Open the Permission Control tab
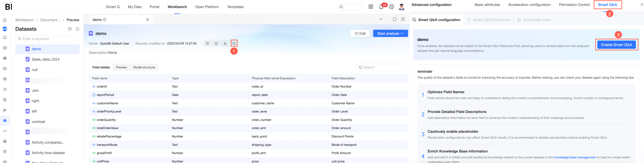 [574, 5]
